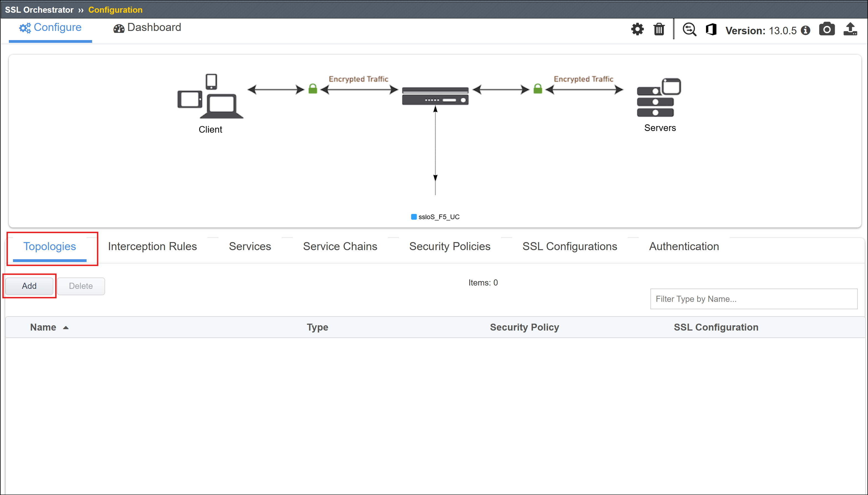The image size is (868, 495).
Task: Click the BIG-IP appliance icon in diagram
Action: 435,96
